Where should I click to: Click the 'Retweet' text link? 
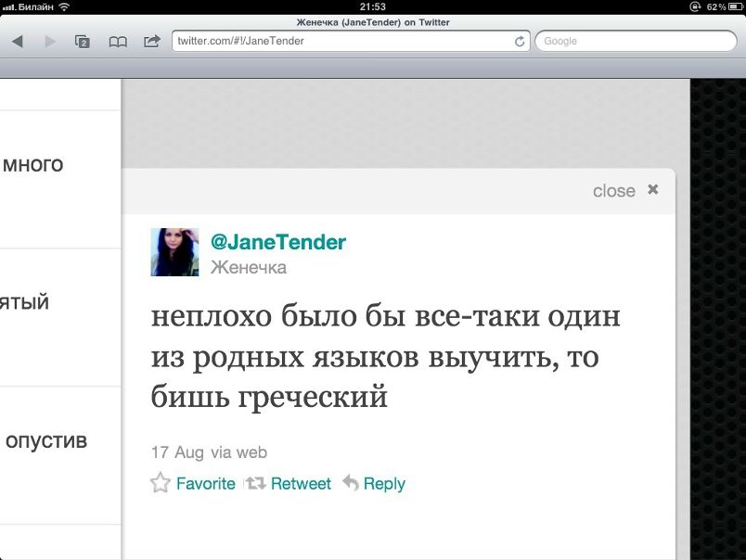coord(301,483)
